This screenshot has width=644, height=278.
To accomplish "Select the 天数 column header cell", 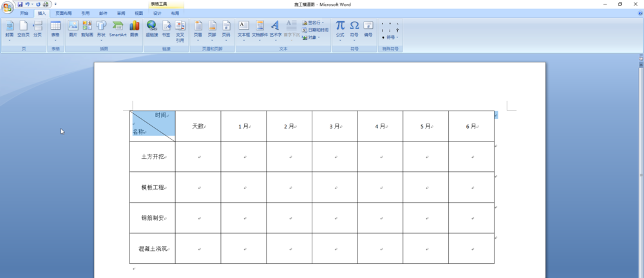I will point(198,126).
